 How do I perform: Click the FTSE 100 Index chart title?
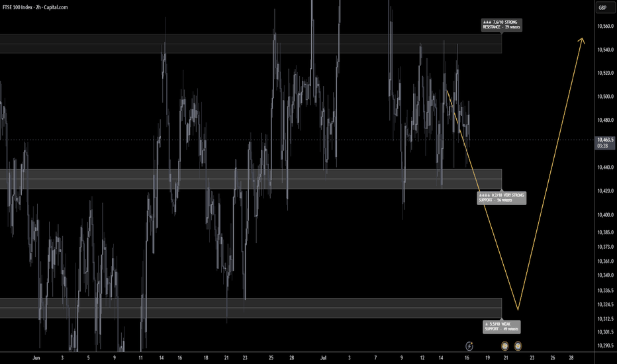point(35,7)
